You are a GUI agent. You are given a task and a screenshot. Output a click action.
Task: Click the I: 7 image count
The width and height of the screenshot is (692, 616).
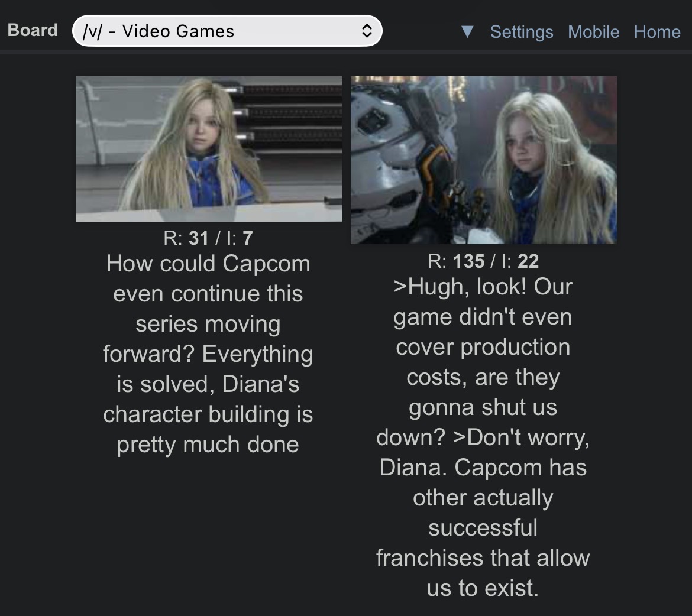point(240,238)
